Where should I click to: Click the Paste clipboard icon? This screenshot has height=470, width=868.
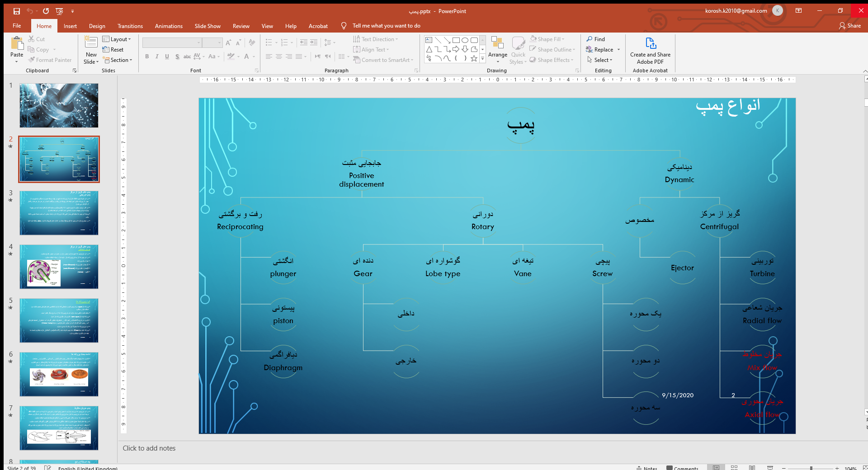point(17,44)
